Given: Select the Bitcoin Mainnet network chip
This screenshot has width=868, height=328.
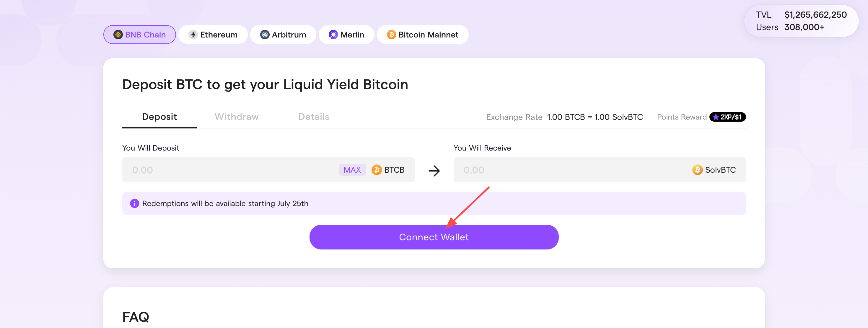Looking at the screenshot, I should [423, 35].
